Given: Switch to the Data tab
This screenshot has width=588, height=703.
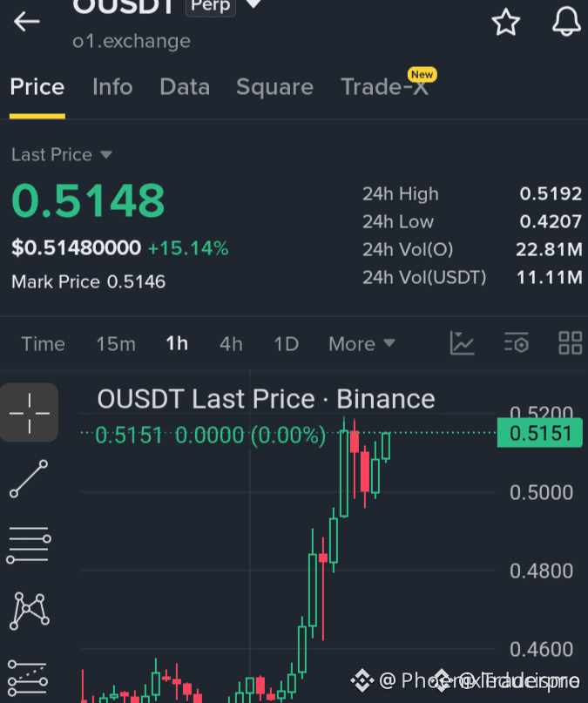Looking at the screenshot, I should [x=185, y=86].
